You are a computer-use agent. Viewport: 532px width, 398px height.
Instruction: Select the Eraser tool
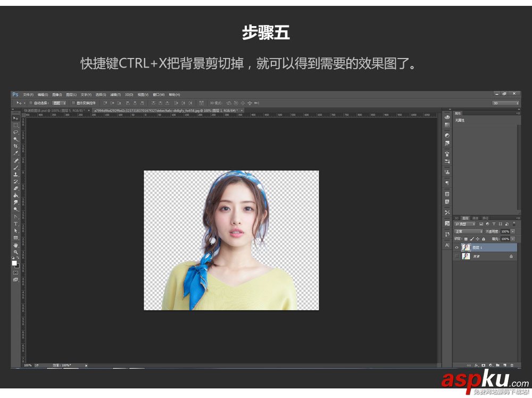15,188
